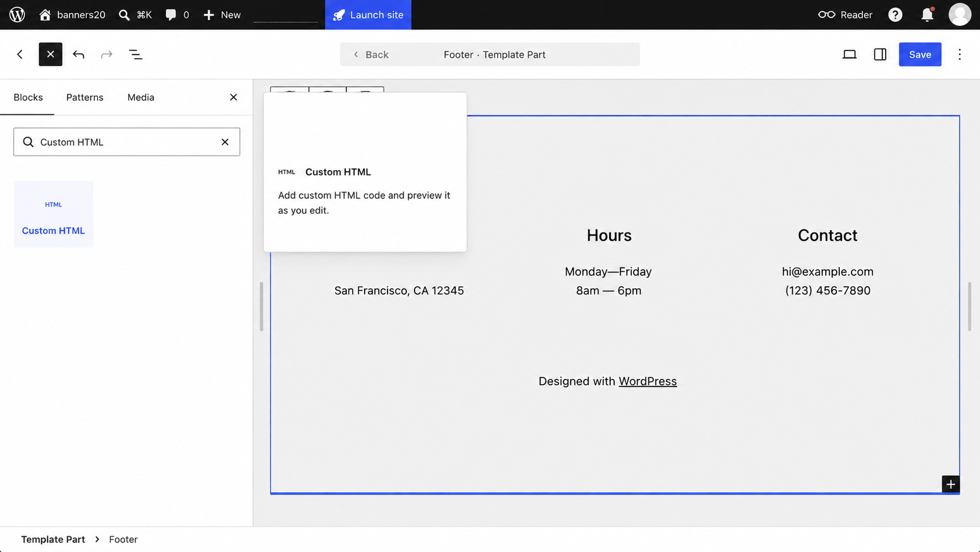Open the editor options menu

pyautogui.click(x=959, y=55)
